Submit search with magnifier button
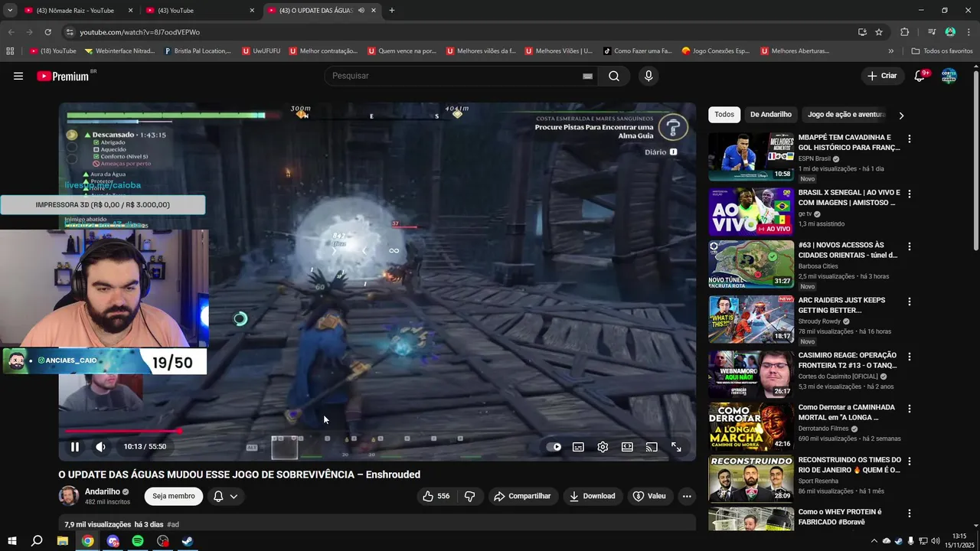This screenshot has height=551, width=980. click(614, 76)
